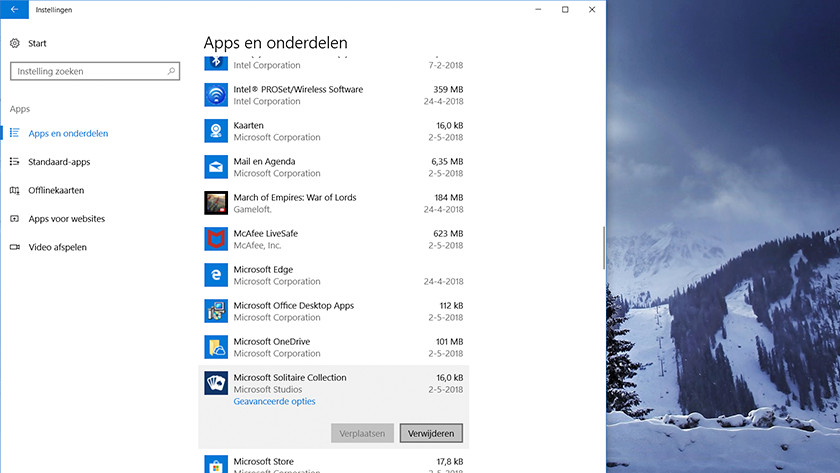Screen dimensions: 840x473
Task: Select Offlinekaarten in the sidebar
Action: [55, 190]
